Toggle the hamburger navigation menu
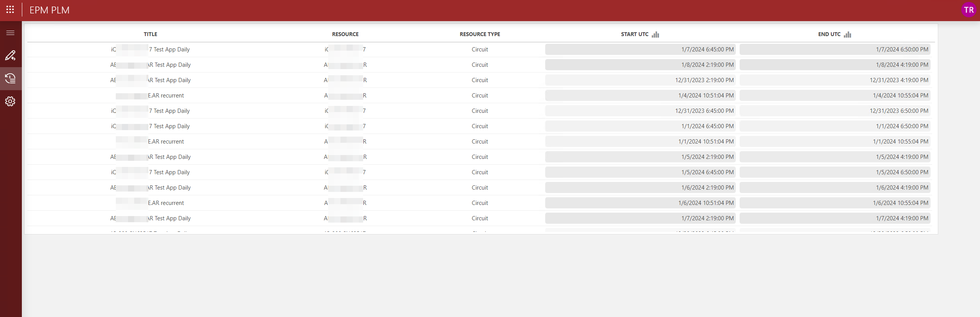 coord(10,33)
